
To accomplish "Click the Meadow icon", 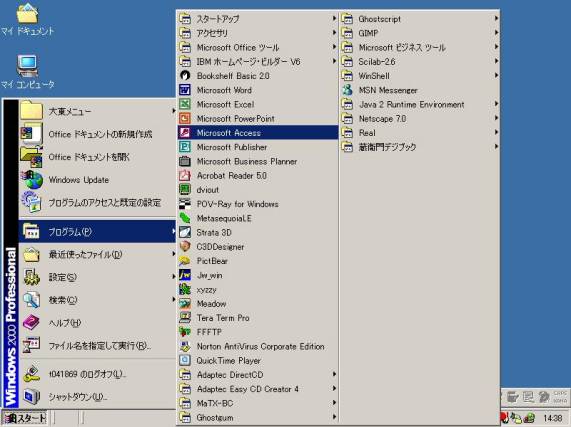I will [185, 304].
